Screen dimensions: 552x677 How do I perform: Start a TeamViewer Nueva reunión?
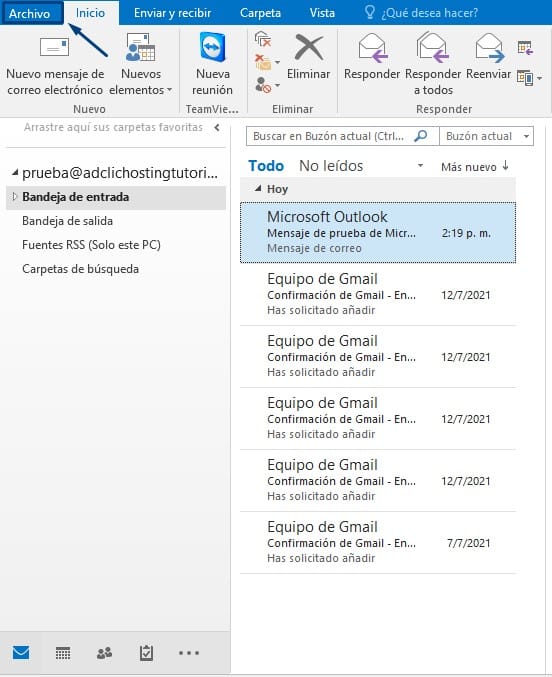213,65
